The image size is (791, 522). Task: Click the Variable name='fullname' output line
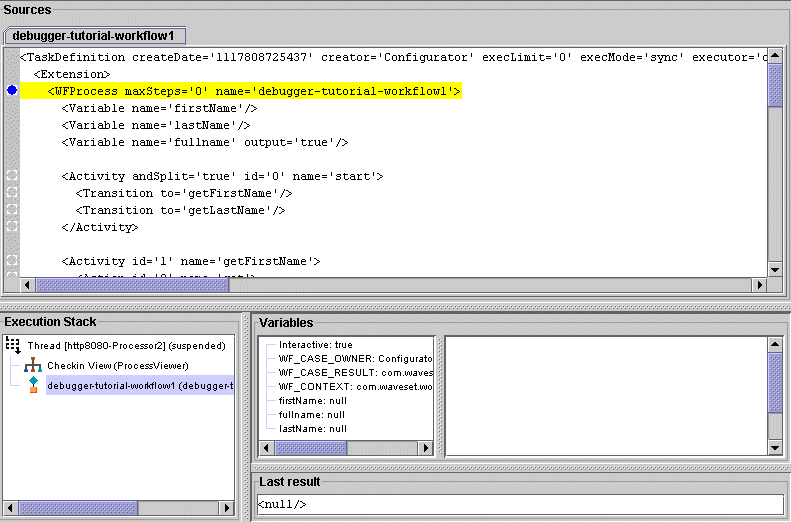click(205, 142)
